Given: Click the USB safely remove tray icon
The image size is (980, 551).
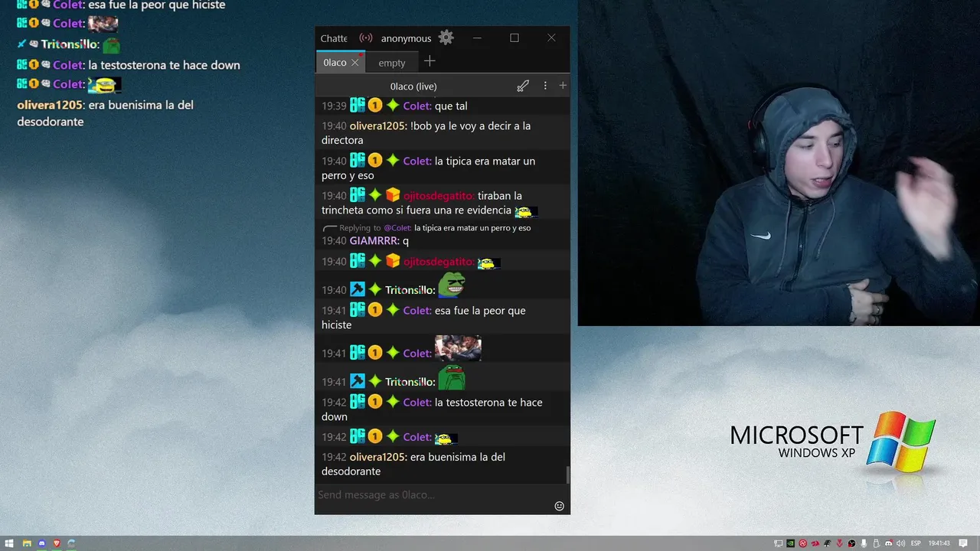Looking at the screenshot, I should (876, 543).
